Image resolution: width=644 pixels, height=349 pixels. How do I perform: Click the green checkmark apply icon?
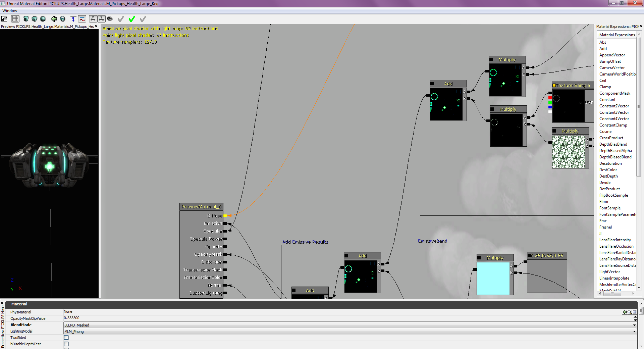click(132, 19)
